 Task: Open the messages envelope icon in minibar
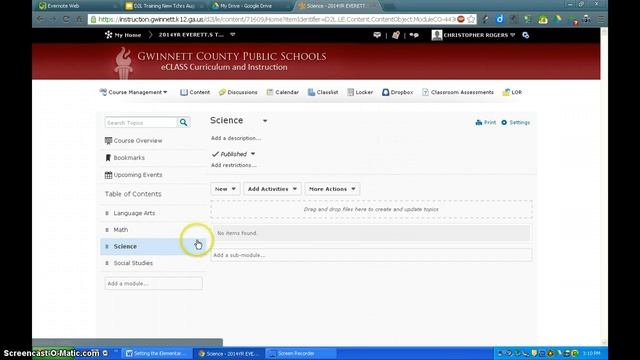click(377, 35)
